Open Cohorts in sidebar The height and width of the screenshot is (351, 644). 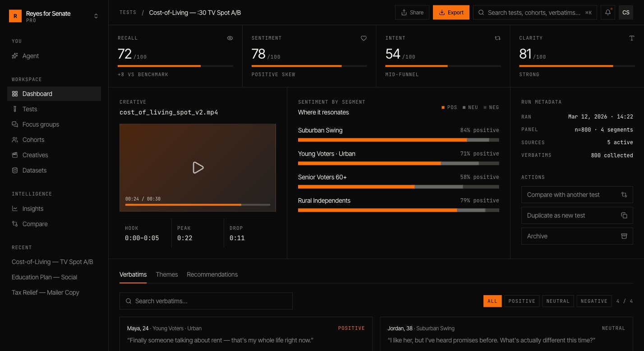tap(54, 140)
